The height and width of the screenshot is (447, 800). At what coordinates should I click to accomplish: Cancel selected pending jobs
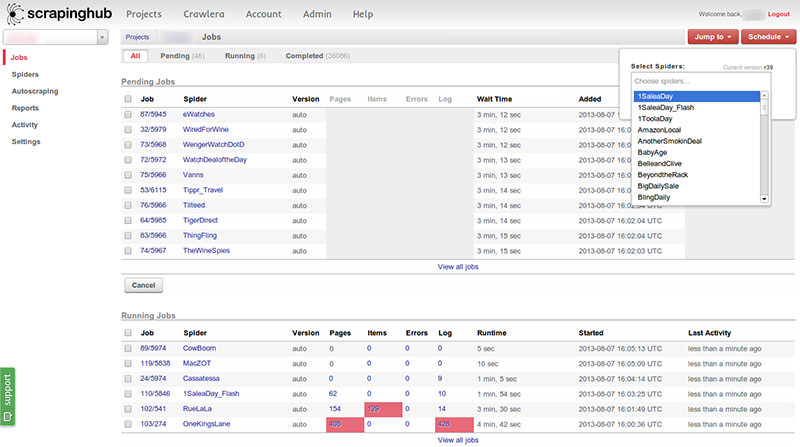[143, 285]
